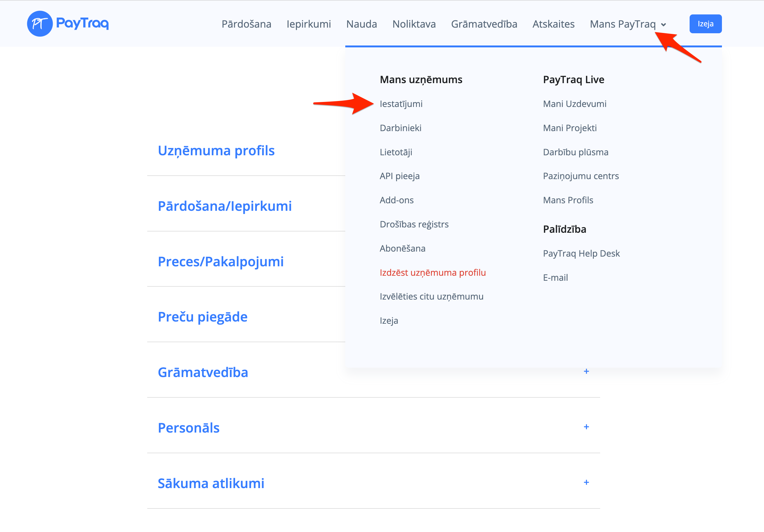Viewport: 764px width, 532px height.
Task: Click the blue Izeja button
Action: coord(705,24)
